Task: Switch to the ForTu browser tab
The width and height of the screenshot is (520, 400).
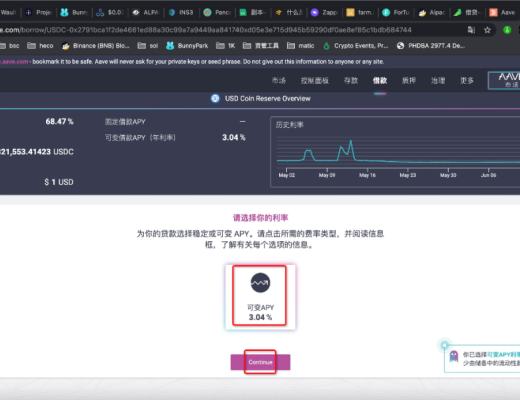Action: (396, 12)
